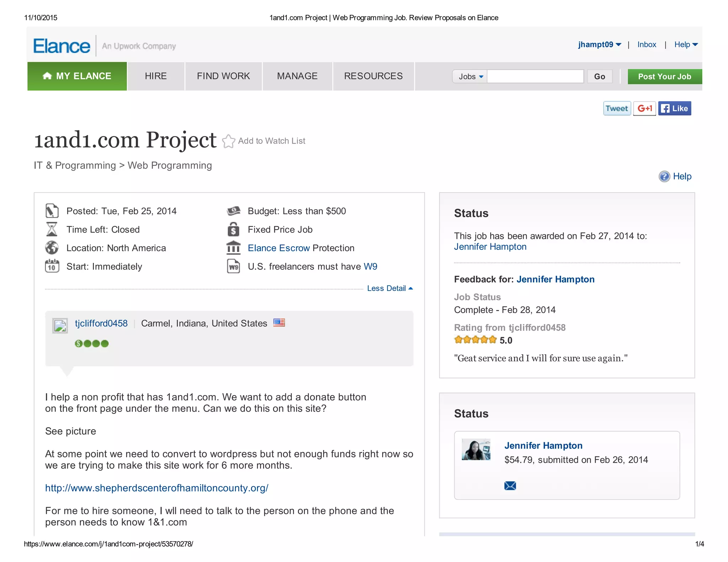Click the Go search button

click(599, 76)
